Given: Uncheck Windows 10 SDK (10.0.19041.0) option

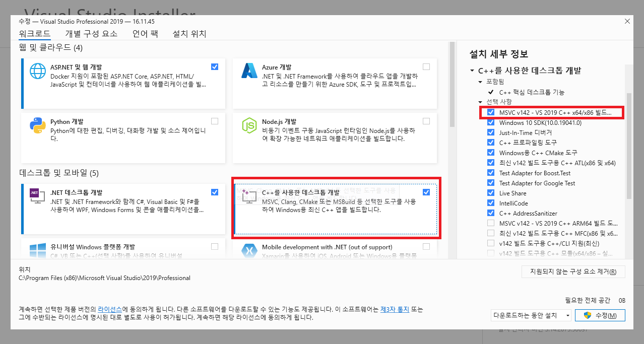Looking at the screenshot, I should point(491,122).
